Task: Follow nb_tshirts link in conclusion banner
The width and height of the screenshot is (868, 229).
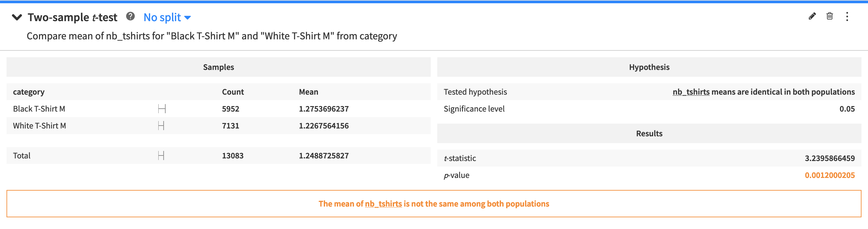Action: (x=383, y=204)
